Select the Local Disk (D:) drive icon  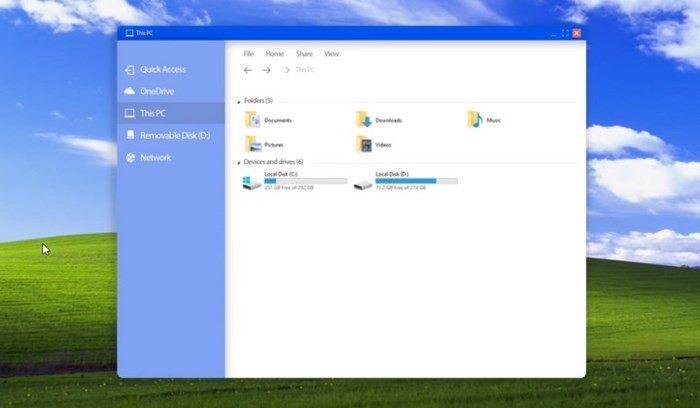click(363, 182)
